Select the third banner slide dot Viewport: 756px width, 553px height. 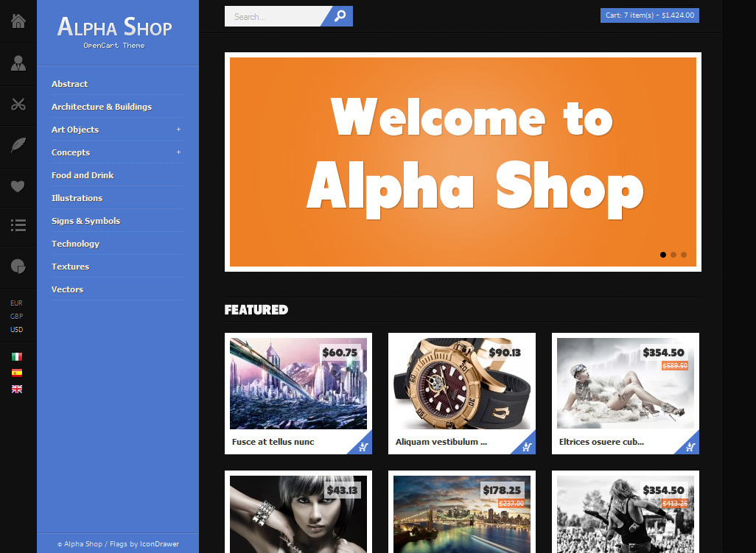coord(684,255)
